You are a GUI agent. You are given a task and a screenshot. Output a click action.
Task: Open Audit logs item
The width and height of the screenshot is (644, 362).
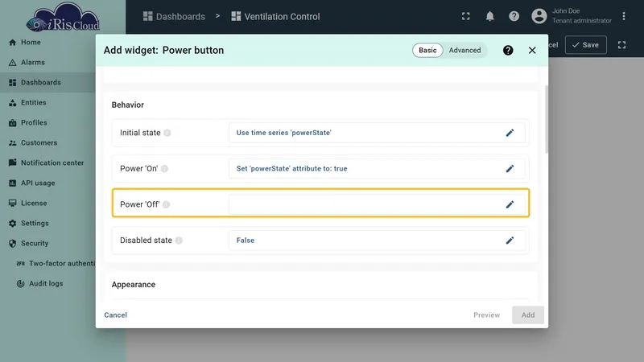(x=47, y=284)
